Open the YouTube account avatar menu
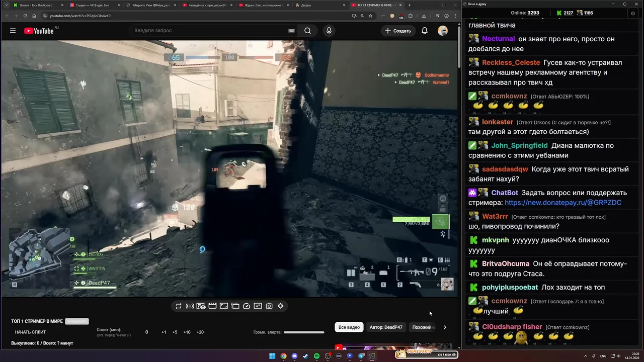The height and width of the screenshot is (362, 644). (x=443, y=31)
